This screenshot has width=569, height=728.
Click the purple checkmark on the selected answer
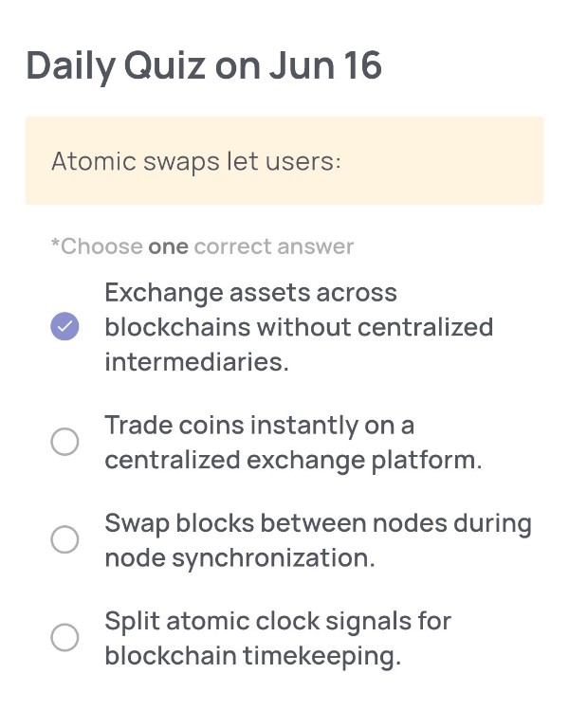[x=64, y=326]
